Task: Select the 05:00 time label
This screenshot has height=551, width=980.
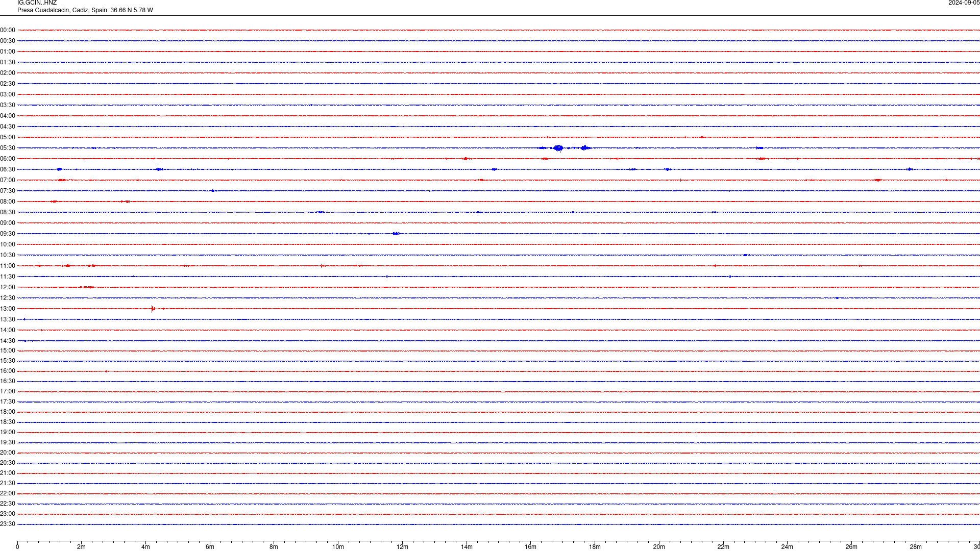Action: click(8, 137)
